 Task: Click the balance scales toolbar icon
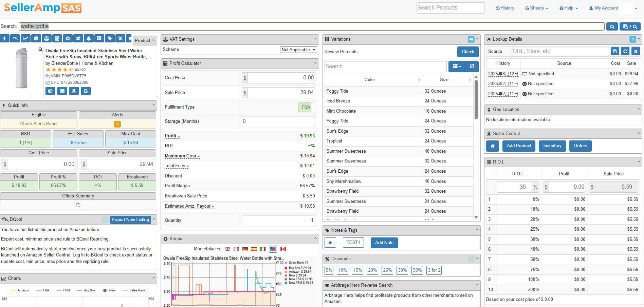tap(47, 39)
